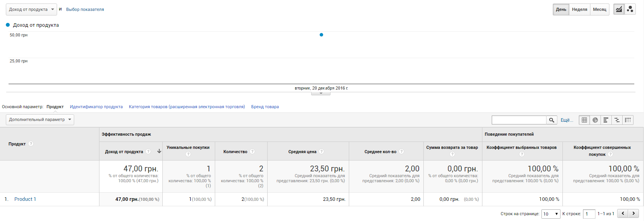The height and width of the screenshot is (221, 644).
Task: Click the 1–1 из 1 row counter
Action: tap(606, 214)
